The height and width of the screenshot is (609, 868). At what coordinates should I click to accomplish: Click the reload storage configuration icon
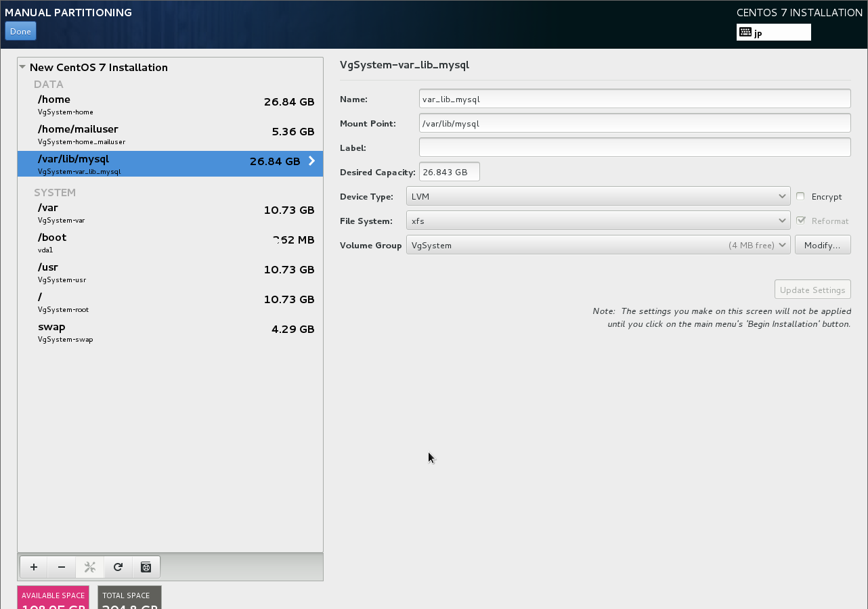(118, 567)
